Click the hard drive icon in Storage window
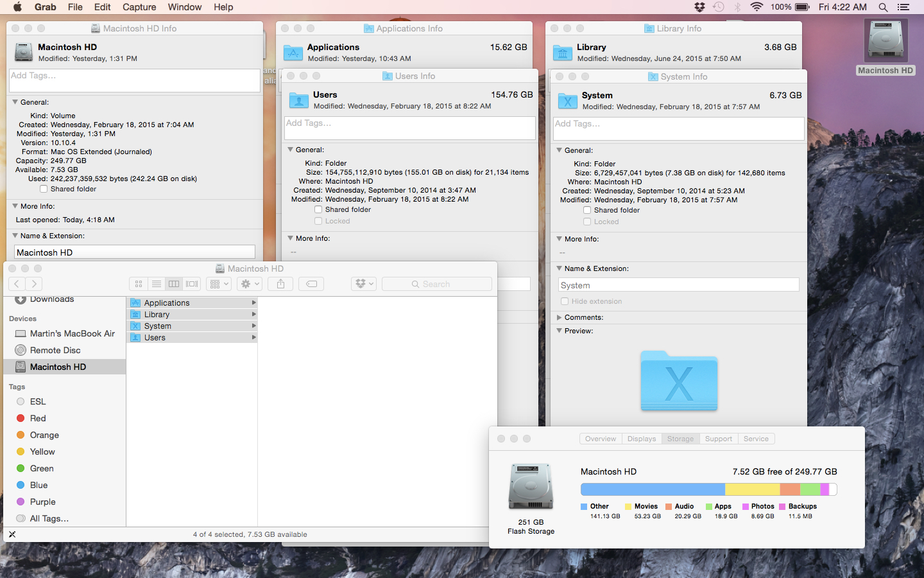This screenshot has height=578, width=924. click(x=531, y=487)
